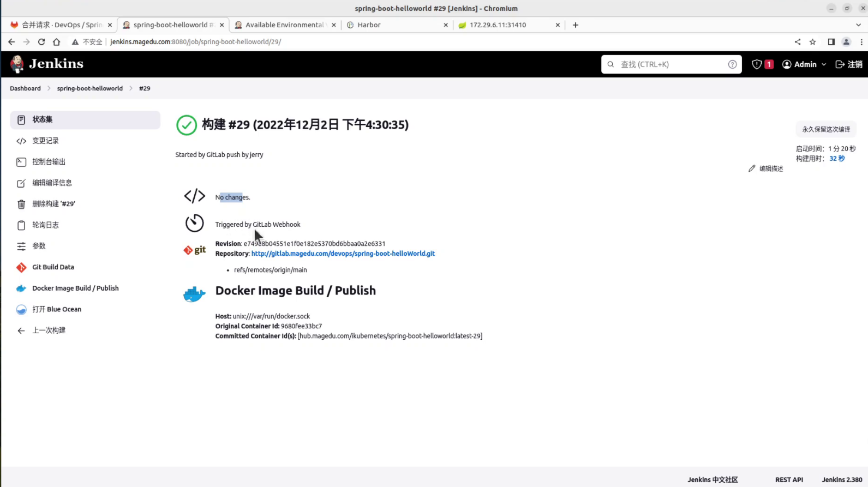The height and width of the screenshot is (487, 868).
Task: Click the REST API footer link
Action: [789, 480]
